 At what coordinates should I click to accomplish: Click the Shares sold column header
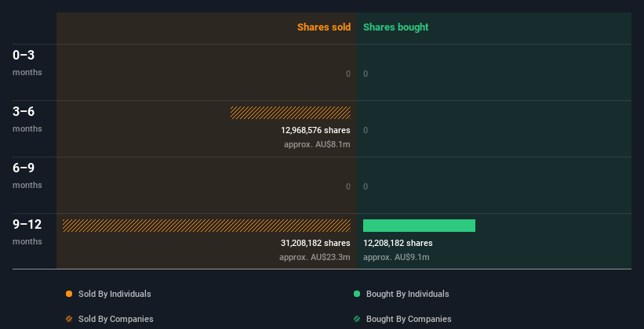click(324, 27)
